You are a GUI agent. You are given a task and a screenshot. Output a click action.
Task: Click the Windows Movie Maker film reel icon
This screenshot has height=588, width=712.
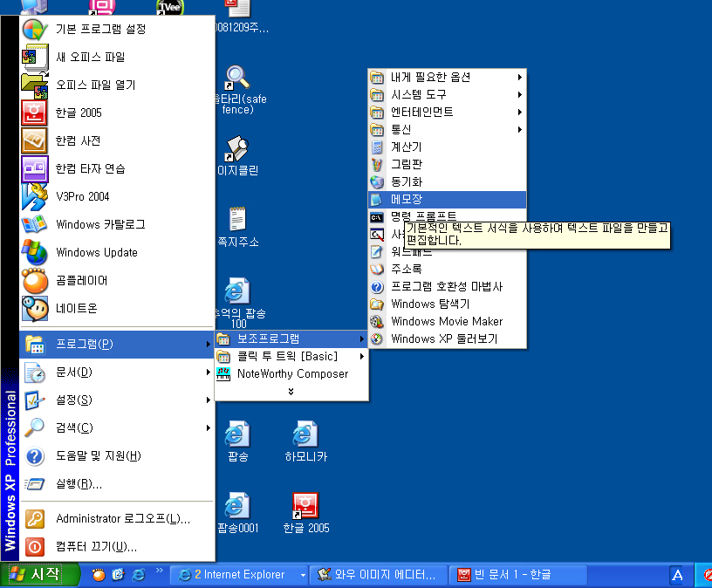point(377,321)
